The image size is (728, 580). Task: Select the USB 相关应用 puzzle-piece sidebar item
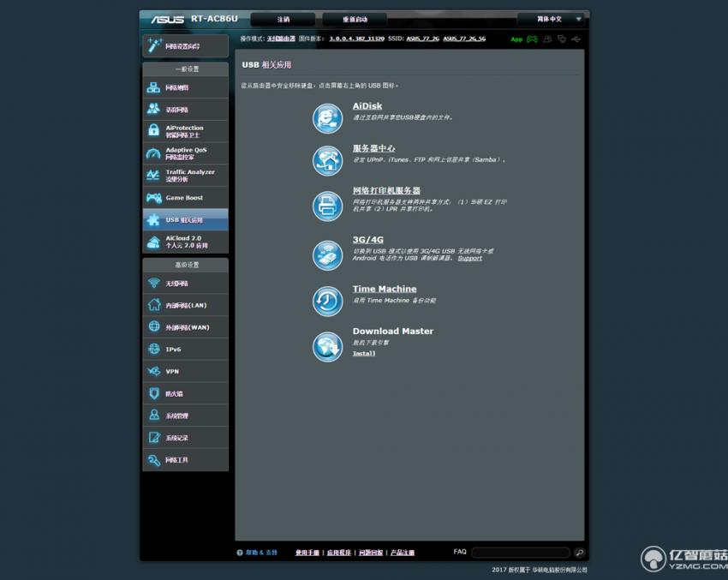point(185,219)
